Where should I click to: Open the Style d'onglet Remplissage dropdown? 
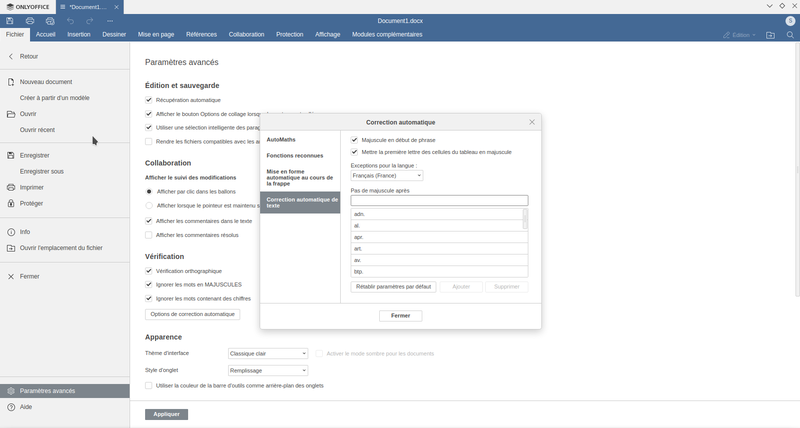267,370
